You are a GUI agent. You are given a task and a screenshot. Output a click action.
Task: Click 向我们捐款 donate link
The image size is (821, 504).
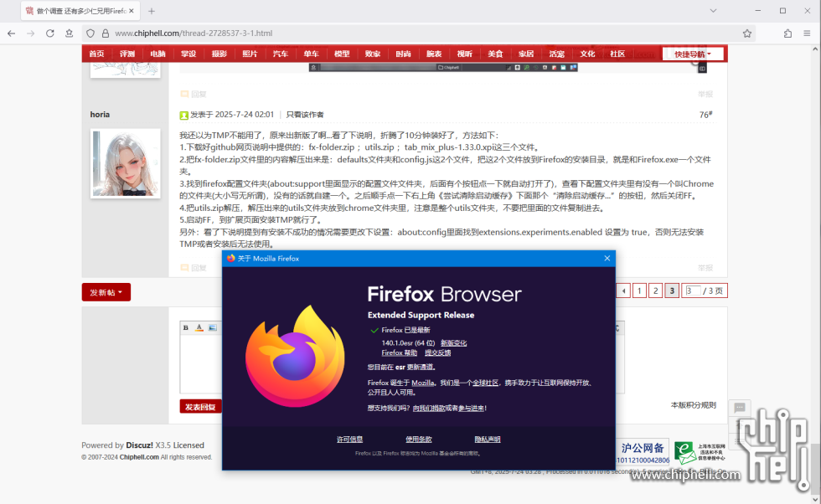[429, 409]
